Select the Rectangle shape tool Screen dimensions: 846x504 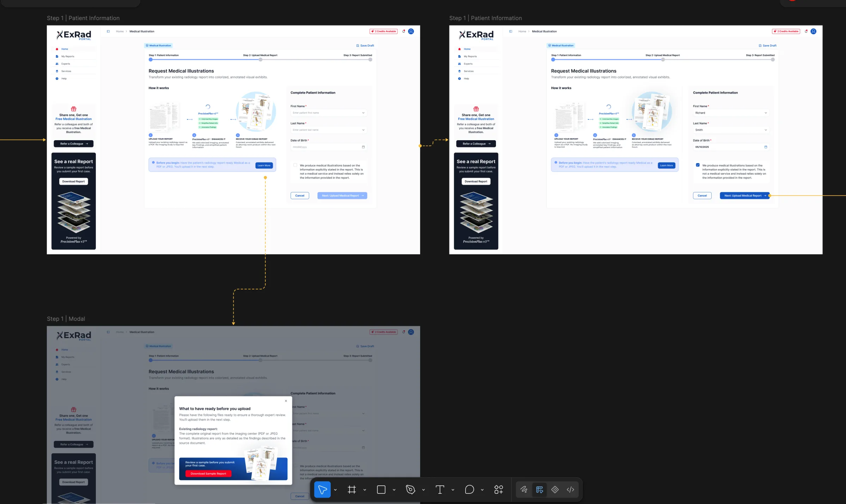point(381,490)
